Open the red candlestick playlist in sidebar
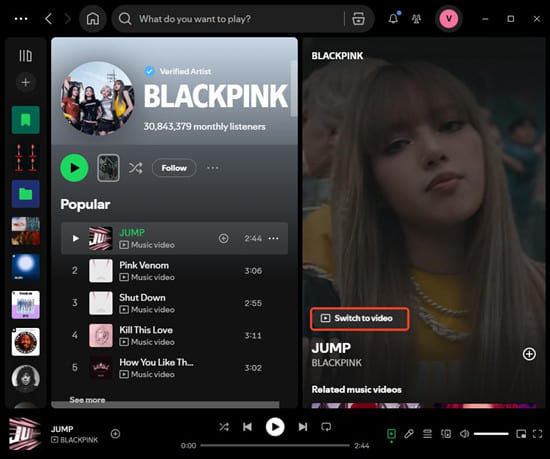The image size is (550, 459). click(x=26, y=157)
